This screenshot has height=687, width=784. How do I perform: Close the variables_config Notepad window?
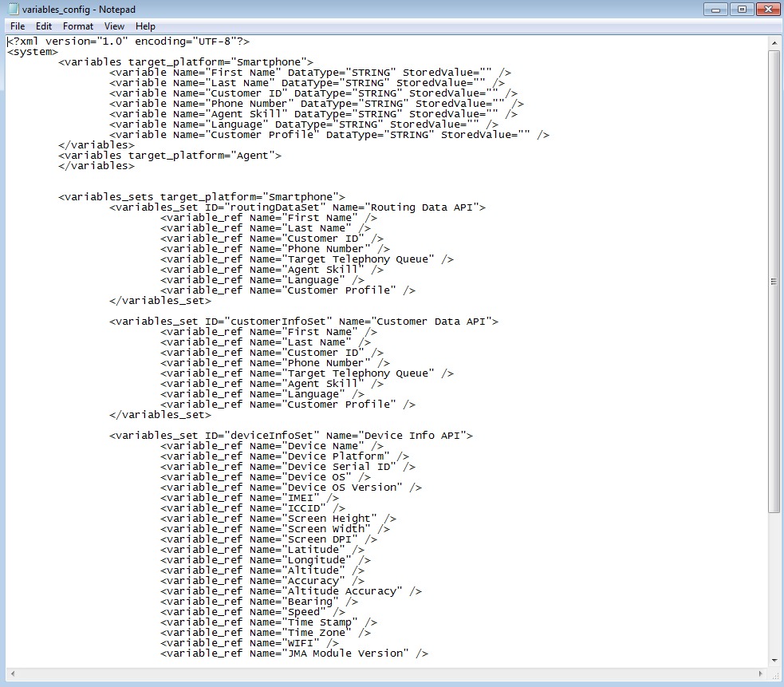click(x=769, y=9)
